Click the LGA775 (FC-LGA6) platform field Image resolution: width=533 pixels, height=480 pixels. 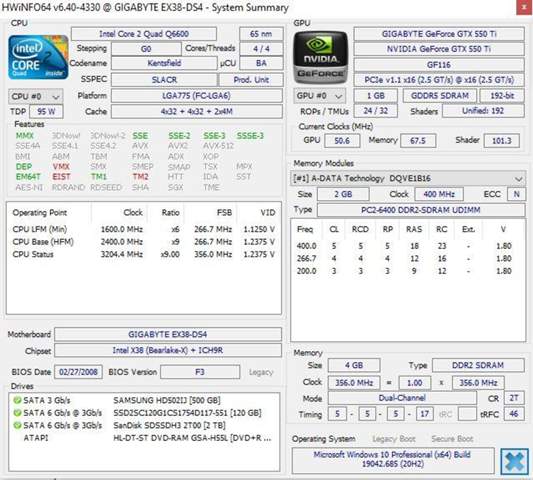pos(196,96)
